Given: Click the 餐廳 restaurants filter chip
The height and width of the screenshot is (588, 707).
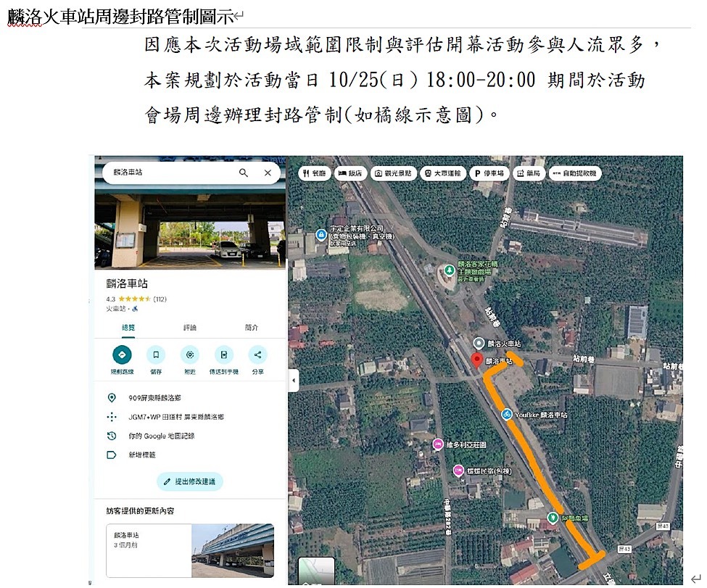Looking at the screenshot, I should coord(315,173).
